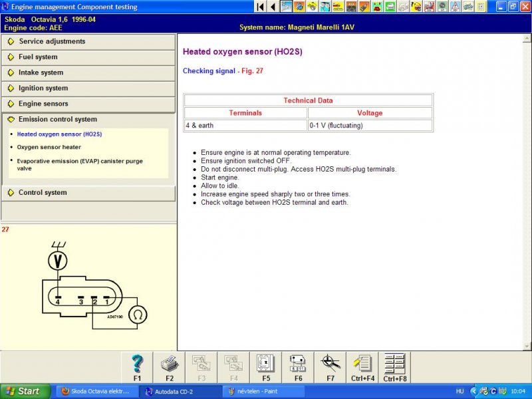The width and height of the screenshot is (532, 399).
Task: Expand the Fuel system section
Action: [88, 57]
